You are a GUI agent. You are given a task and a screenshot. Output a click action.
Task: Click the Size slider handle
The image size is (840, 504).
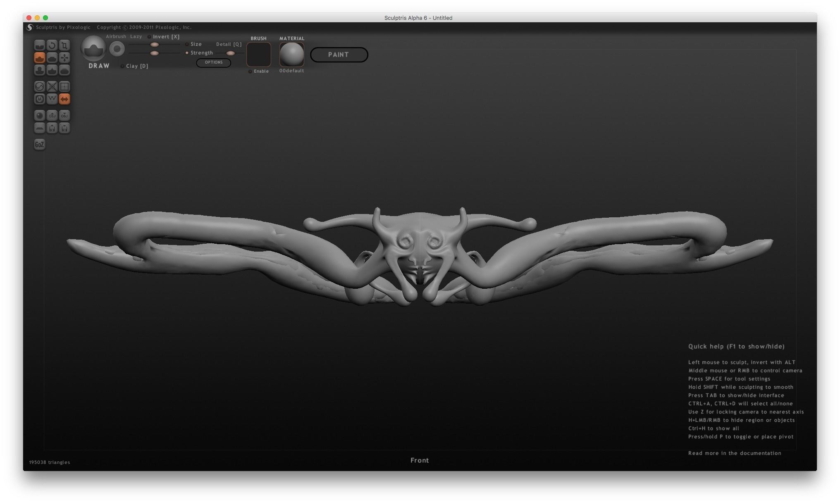coord(155,45)
